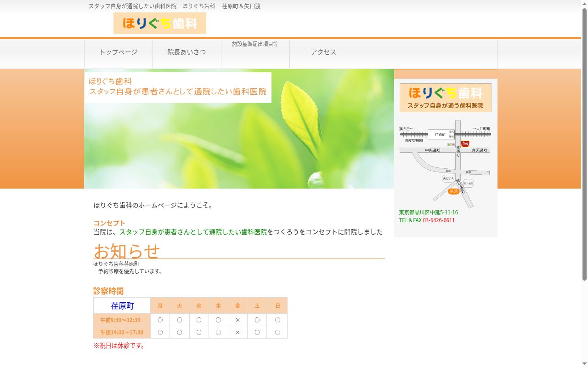Click the 予約診療を優先しています。 notice line
This screenshot has height=368, width=588.
(x=131, y=271)
